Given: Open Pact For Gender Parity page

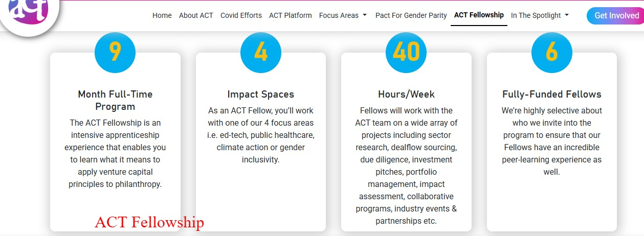Looking at the screenshot, I should pyautogui.click(x=411, y=15).
